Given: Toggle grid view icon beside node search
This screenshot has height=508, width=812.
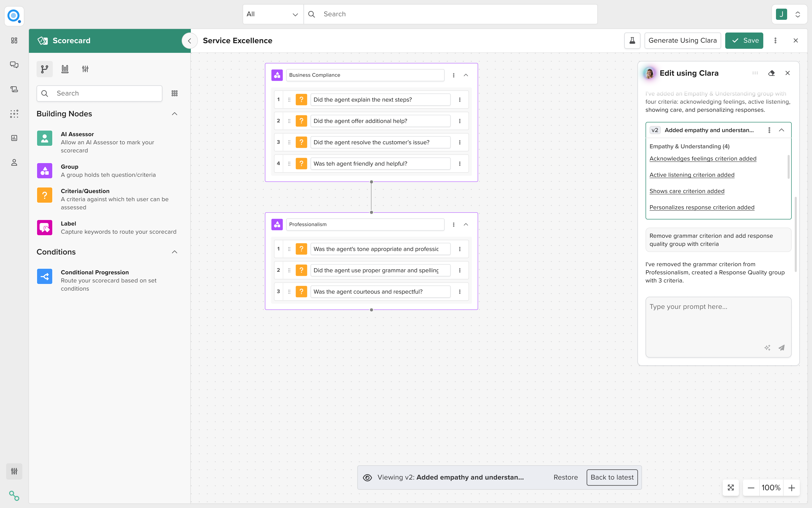Looking at the screenshot, I should pyautogui.click(x=175, y=93).
